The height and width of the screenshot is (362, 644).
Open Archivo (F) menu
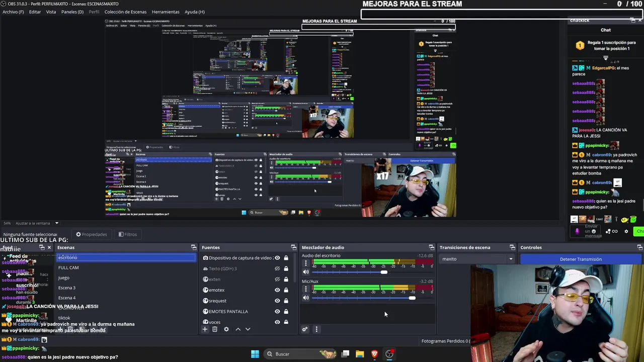13,12
